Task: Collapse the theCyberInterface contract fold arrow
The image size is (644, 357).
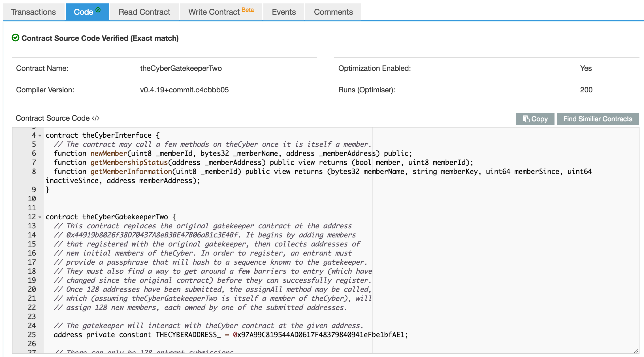Action: click(40, 135)
